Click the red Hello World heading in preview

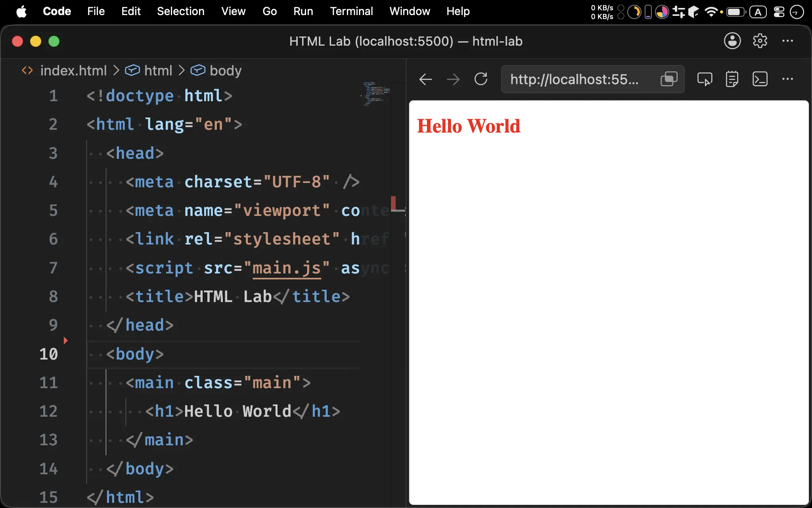pyautogui.click(x=468, y=126)
